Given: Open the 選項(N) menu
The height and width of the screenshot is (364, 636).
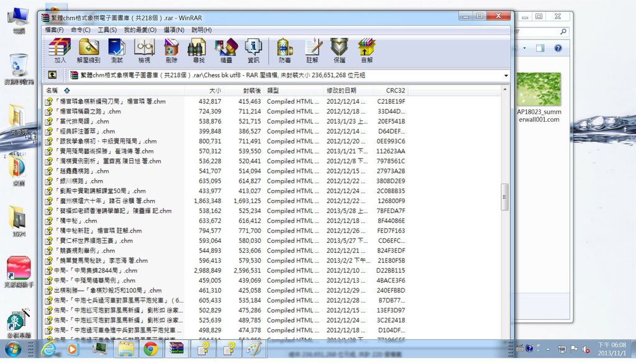Looking at the screenshot, I should pyautogui.click(x=174, y=30).
